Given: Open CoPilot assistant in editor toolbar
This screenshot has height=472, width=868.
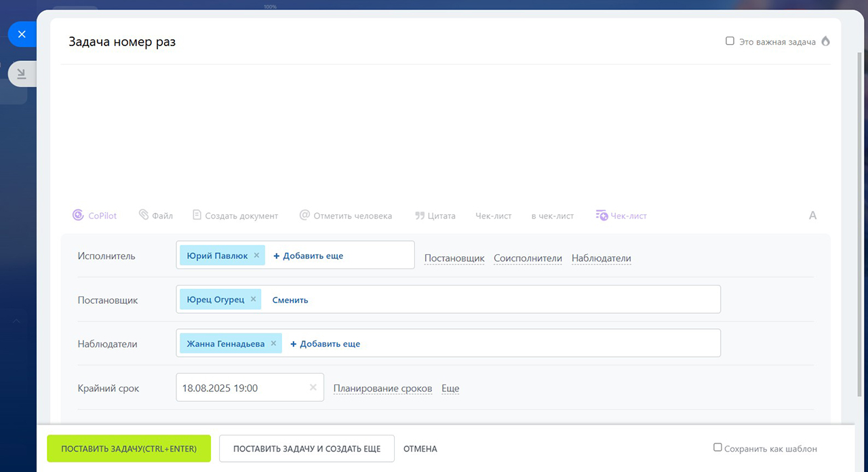Looking at the screenshot, I should [x=94, y=216].
